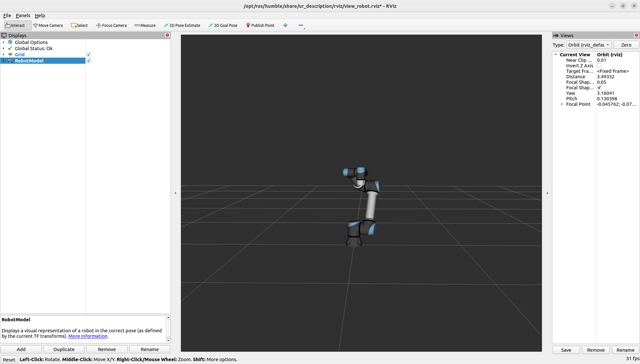Open the view Type dropdown

click(589, 45)
